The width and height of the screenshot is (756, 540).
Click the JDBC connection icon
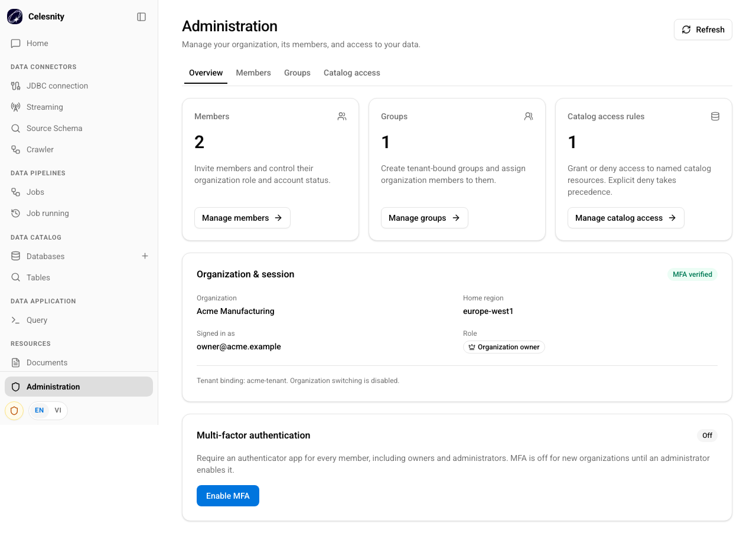pos(16,86)
